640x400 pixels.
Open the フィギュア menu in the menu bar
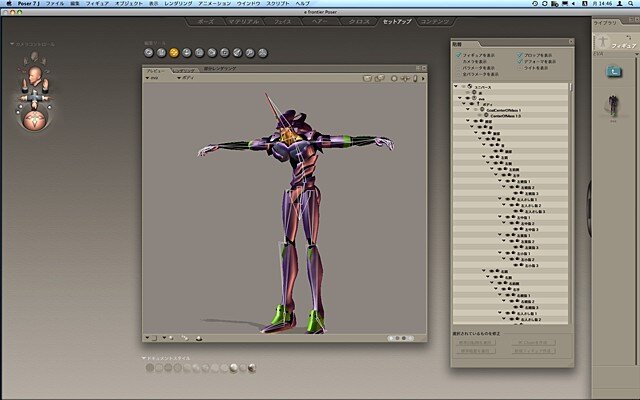coord(97,3)
